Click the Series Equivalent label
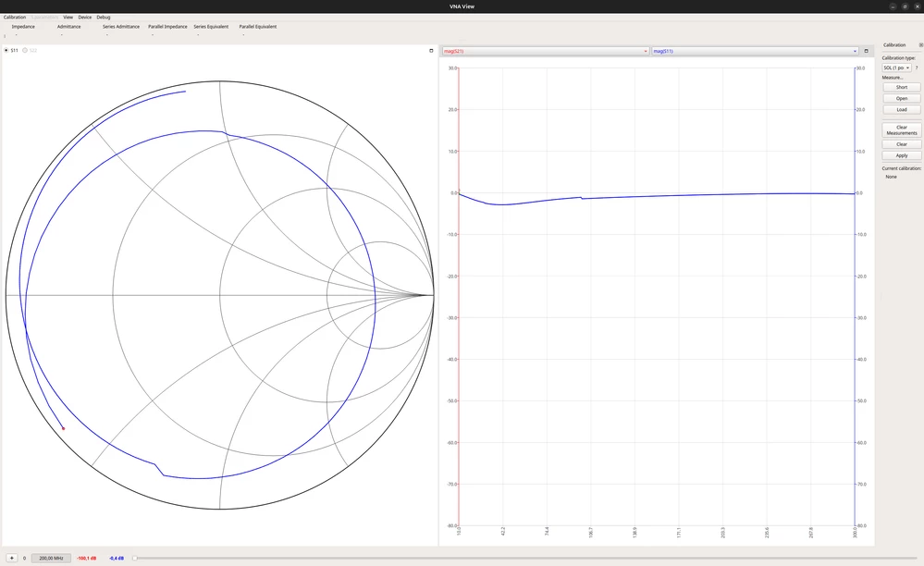Screen dimensions: 924x566 pos(211,27)
